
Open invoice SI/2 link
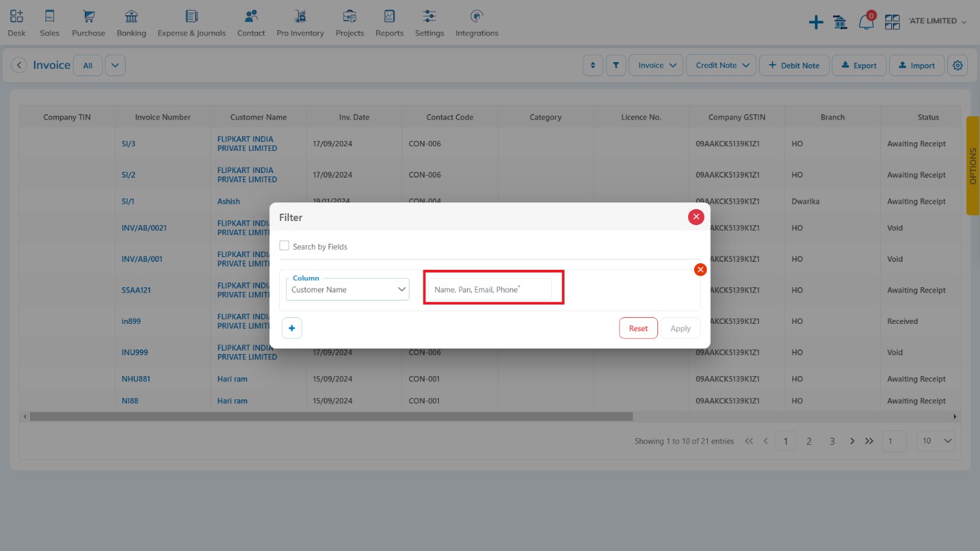point(128,175)
